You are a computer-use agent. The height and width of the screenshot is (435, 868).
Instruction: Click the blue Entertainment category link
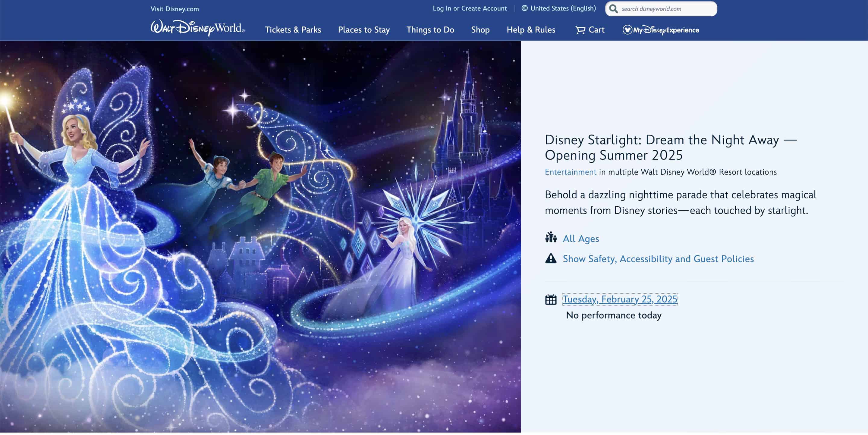coord(570,172)
